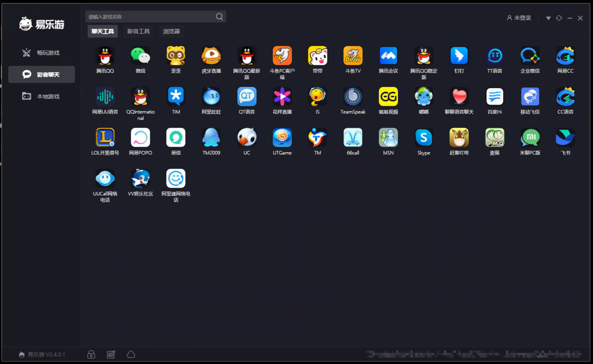Screen dimensions: 593x364
Task: Open 阿里通网络电话 icon
Action: click(176, 178)
